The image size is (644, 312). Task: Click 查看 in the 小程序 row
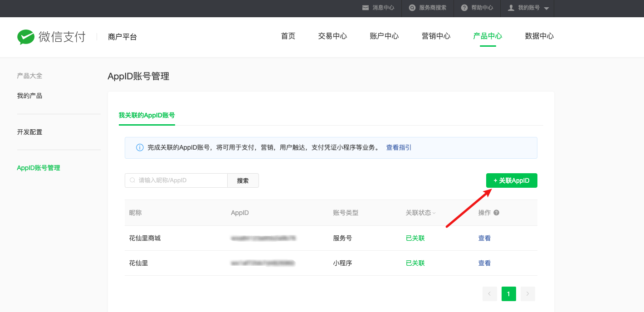click(x=484, y=263)
